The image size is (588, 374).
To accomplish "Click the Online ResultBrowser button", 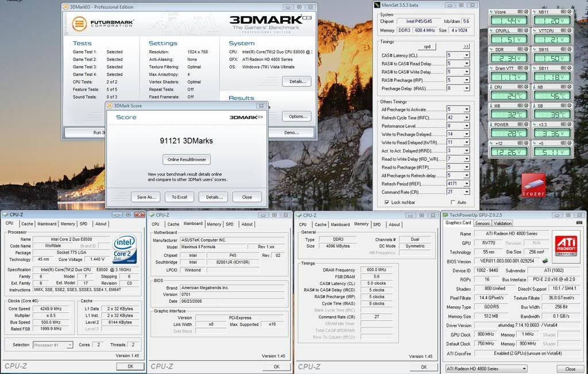I will [187, 159].
